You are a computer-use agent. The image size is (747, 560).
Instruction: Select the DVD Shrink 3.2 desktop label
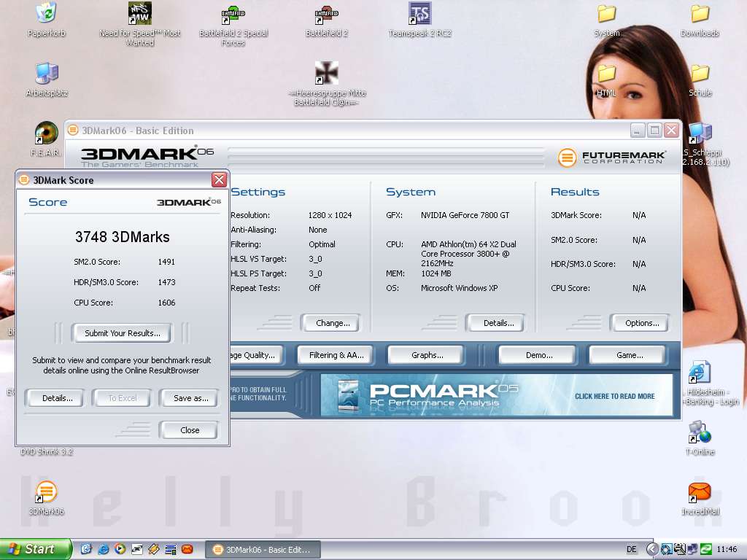point(46,451)
